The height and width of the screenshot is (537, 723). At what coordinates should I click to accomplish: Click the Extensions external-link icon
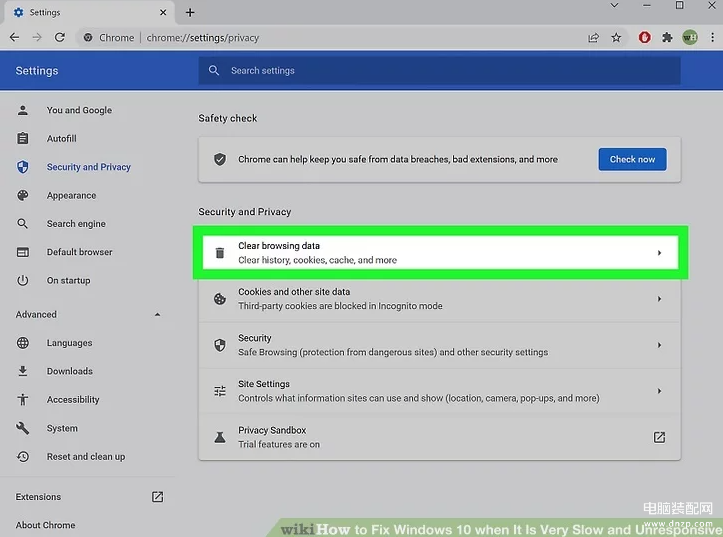(x=157, y=497)
